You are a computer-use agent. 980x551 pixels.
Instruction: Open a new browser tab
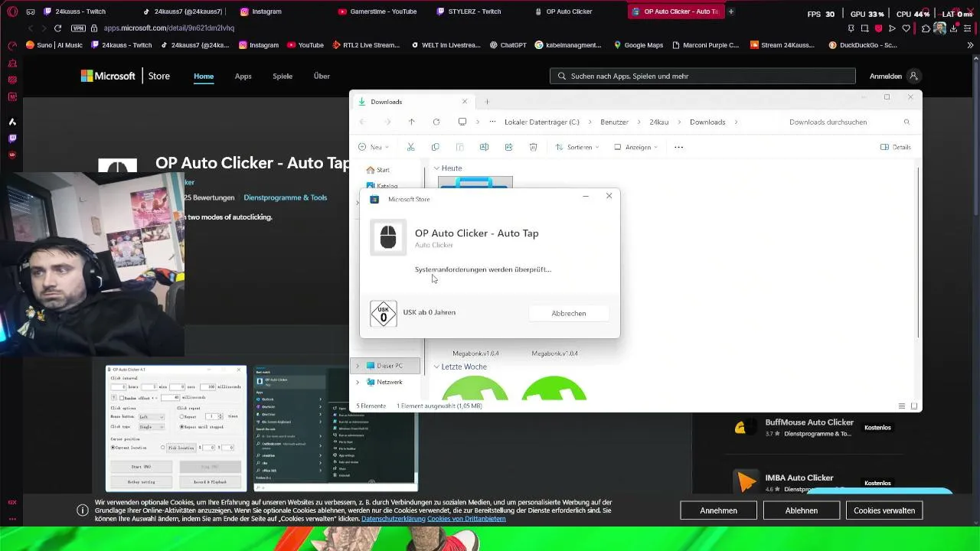[731, 11]
